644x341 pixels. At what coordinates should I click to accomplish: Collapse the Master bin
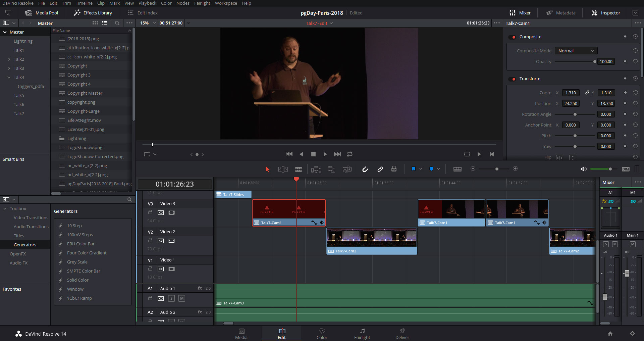point(5,32)
